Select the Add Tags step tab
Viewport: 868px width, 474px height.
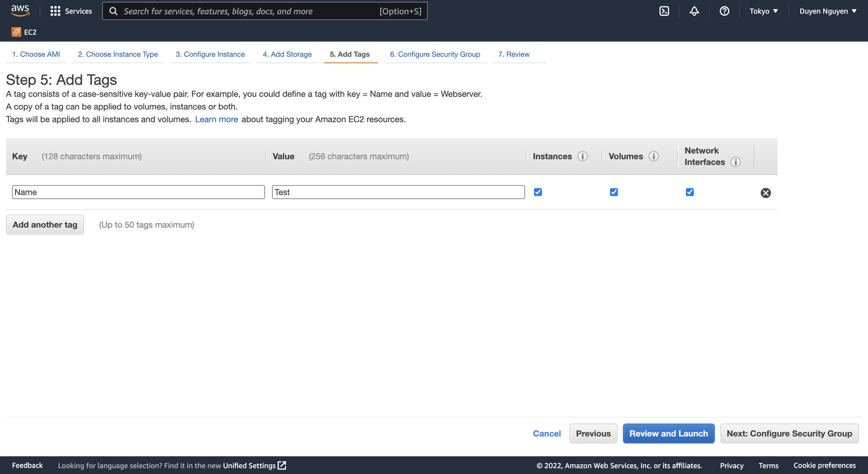click(350, 54)
